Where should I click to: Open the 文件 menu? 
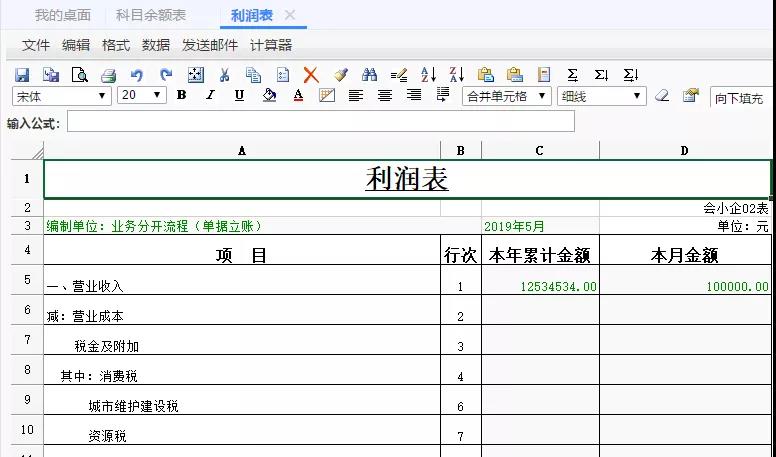(36, 45)
